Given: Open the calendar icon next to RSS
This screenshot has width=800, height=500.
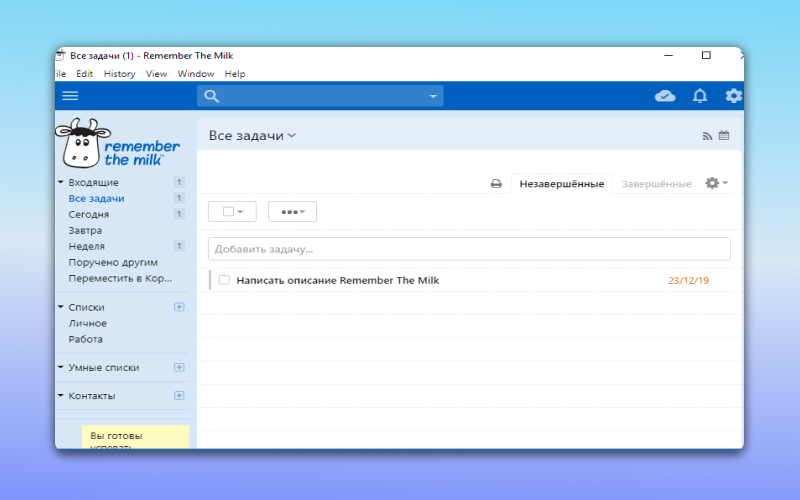Looking at the screenshot, I should click(x=724, y=135).
